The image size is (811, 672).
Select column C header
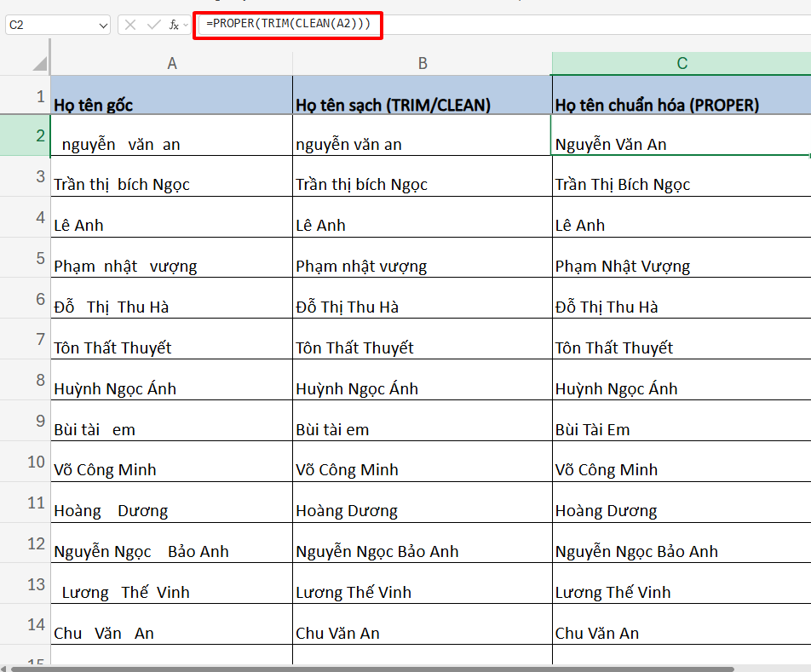coord(682,64)
